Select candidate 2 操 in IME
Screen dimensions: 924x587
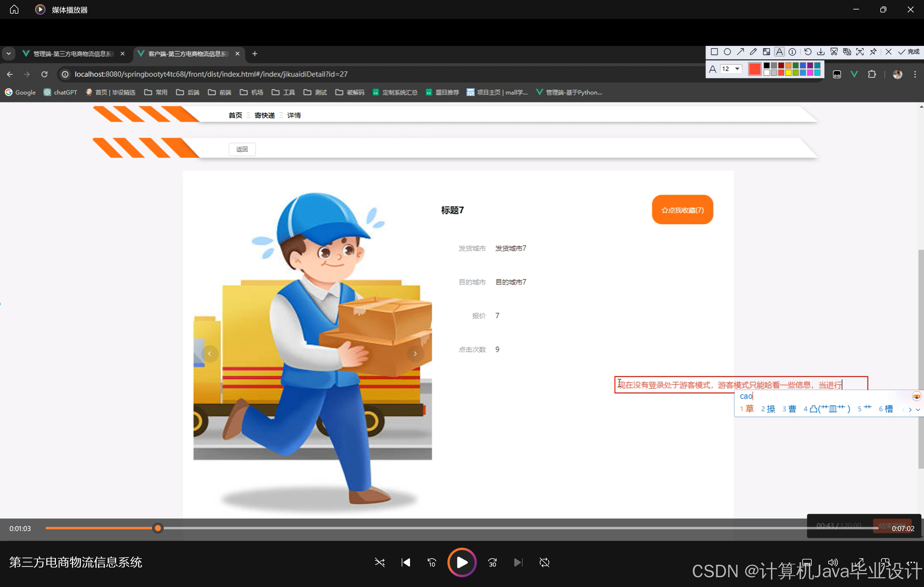tap(768, 409)
